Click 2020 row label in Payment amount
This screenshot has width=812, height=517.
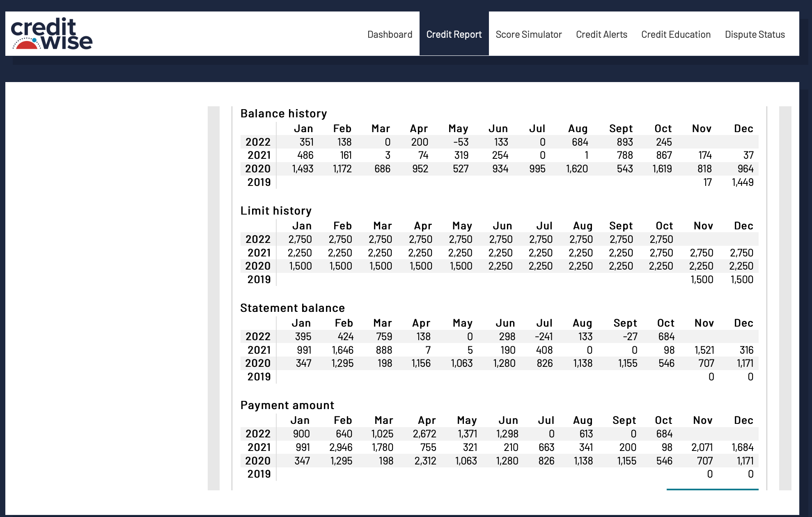coord(258,461)
